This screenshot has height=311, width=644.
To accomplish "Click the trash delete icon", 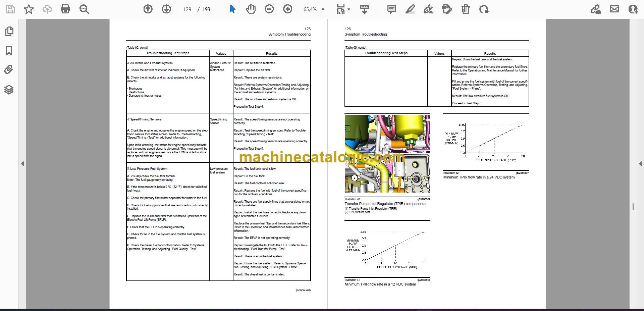I will (466, 9).
